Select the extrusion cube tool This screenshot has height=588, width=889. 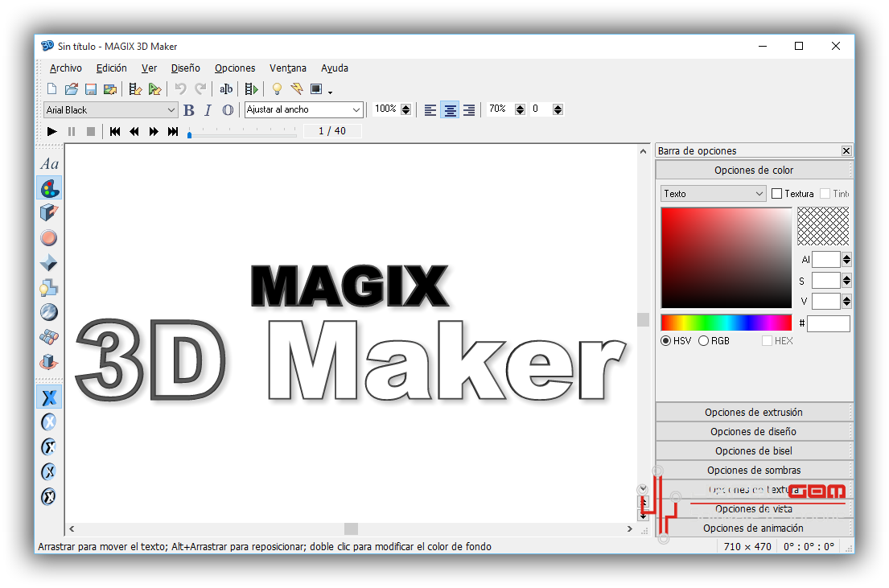click(49, 212)
